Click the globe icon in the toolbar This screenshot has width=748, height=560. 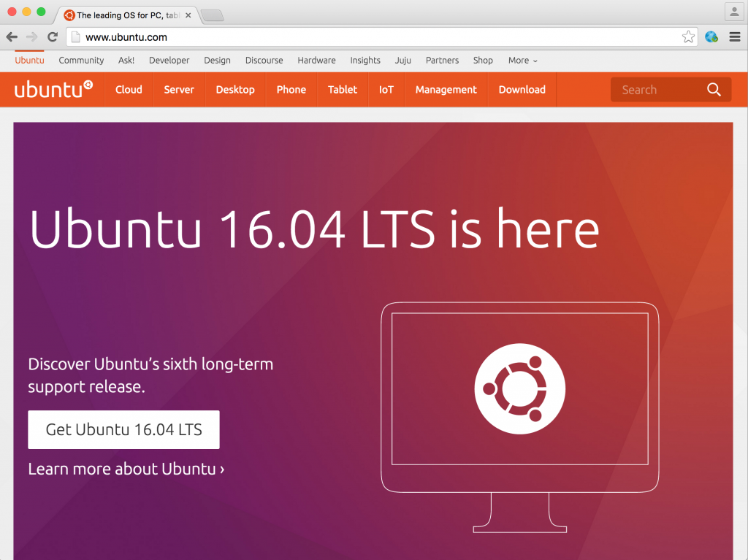click(x=710, y=36)
